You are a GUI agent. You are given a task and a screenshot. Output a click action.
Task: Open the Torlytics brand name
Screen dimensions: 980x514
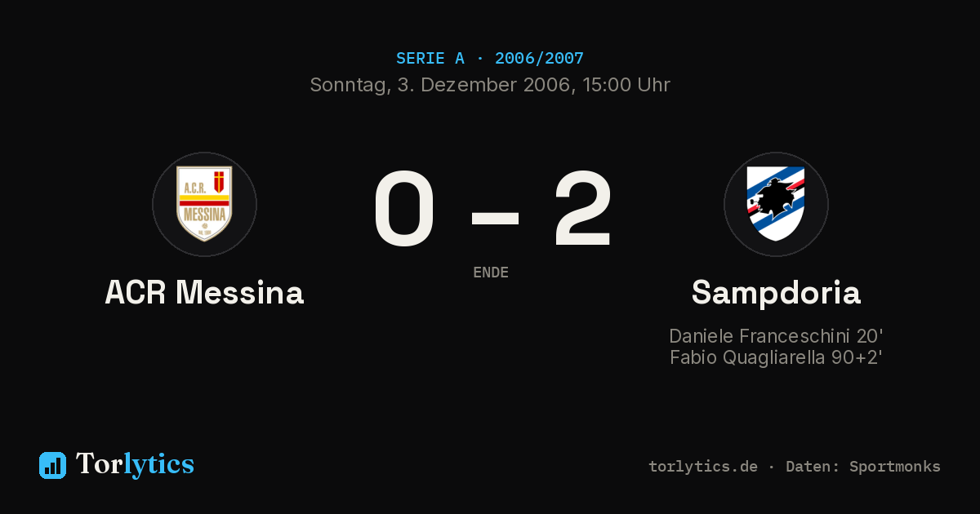coord(135,464)
